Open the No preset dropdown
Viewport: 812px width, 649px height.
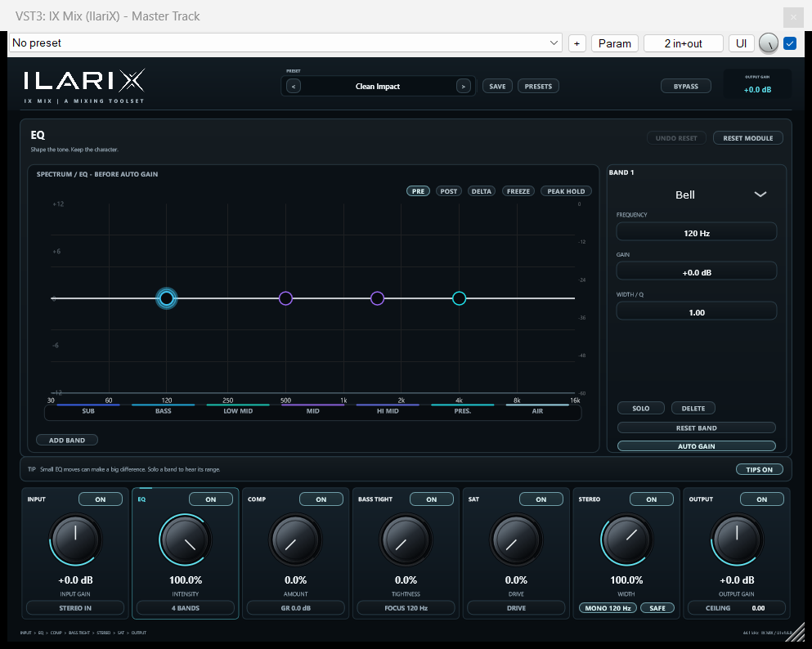pyautogui.click(x=285, y=43)
